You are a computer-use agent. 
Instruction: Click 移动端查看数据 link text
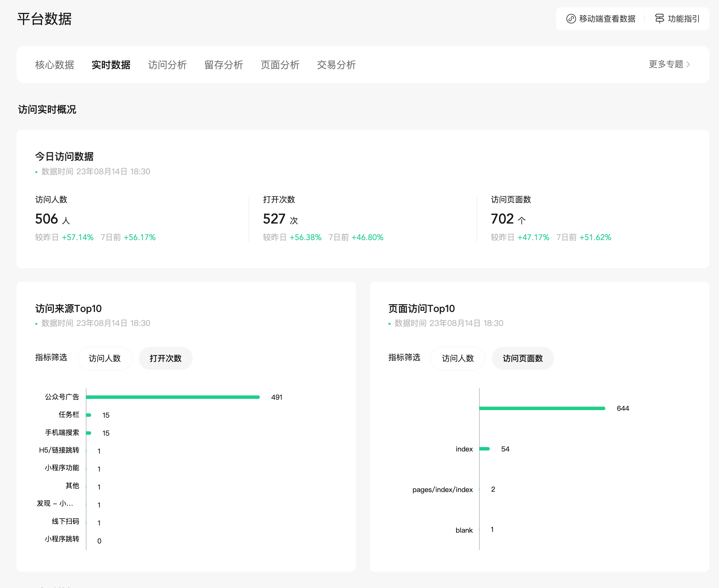607,19
